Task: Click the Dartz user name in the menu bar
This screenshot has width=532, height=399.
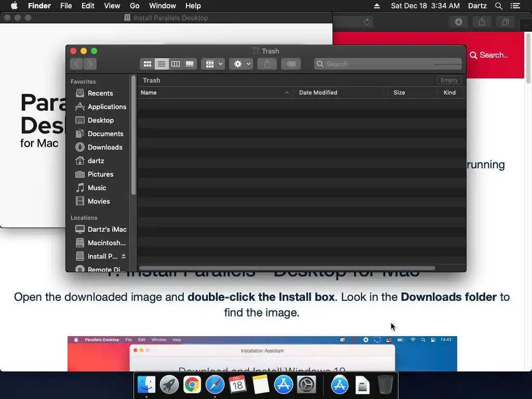Action: point(477,6)
